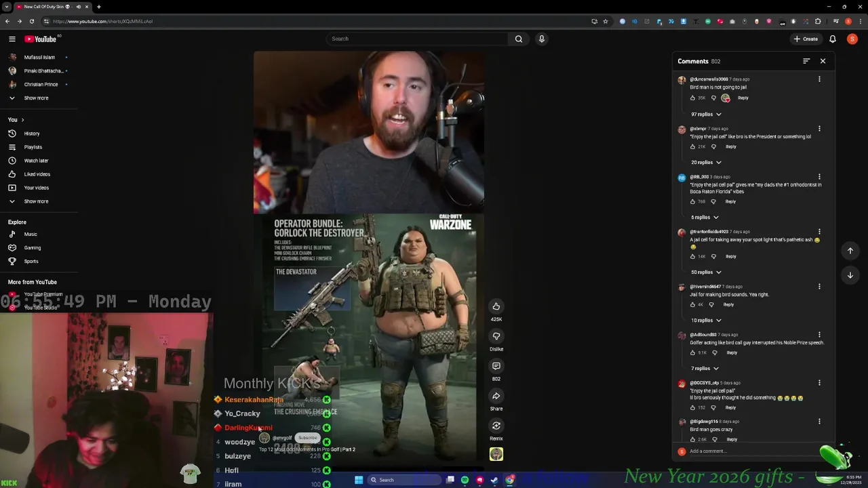Open the notifications bell
The width and height of the screenshot is (868, 488).
click(x=833, y=39)
